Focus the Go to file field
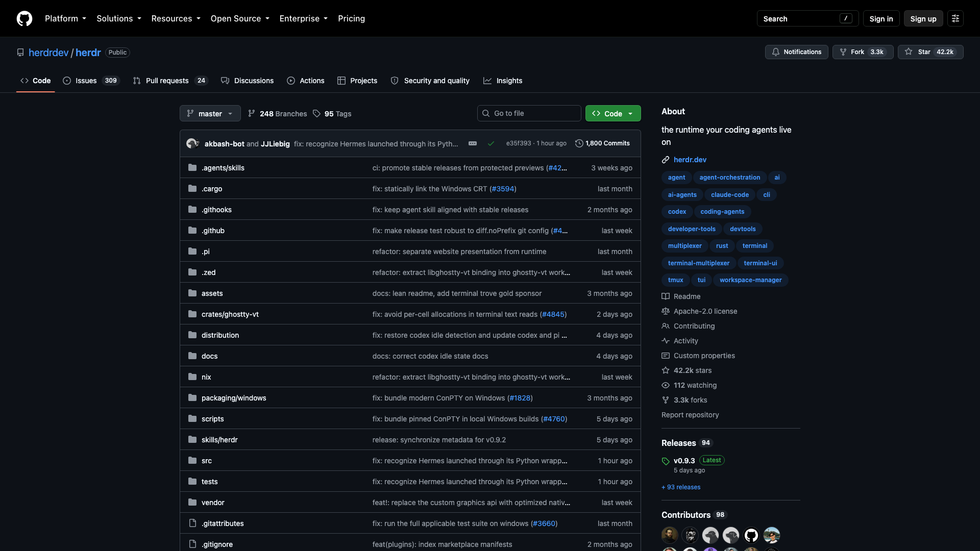This screenshot has width=980, height=551. click(x=529, y=113)
